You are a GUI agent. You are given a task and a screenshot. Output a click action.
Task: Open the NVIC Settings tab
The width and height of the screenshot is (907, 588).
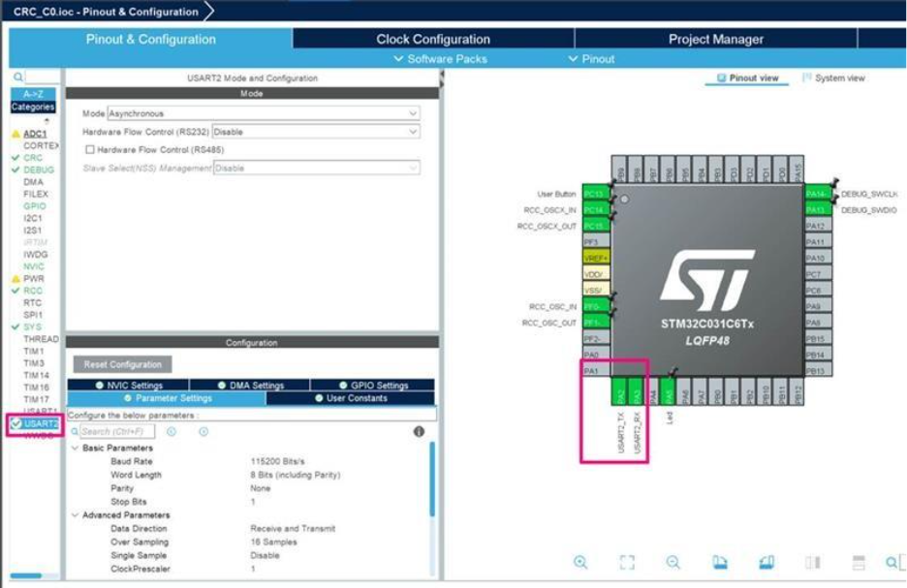pos(129,386)
